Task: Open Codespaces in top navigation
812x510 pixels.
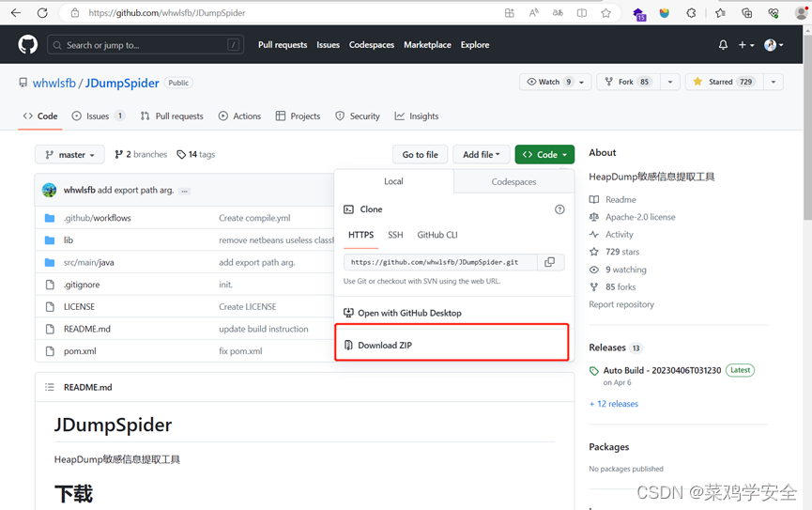Action: [372, 45]
